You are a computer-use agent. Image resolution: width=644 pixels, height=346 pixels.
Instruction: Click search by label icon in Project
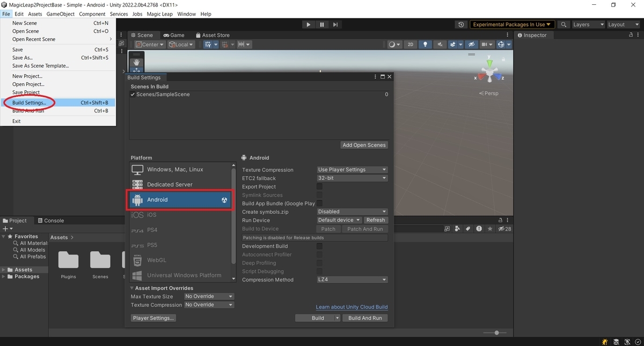(467, 229)
